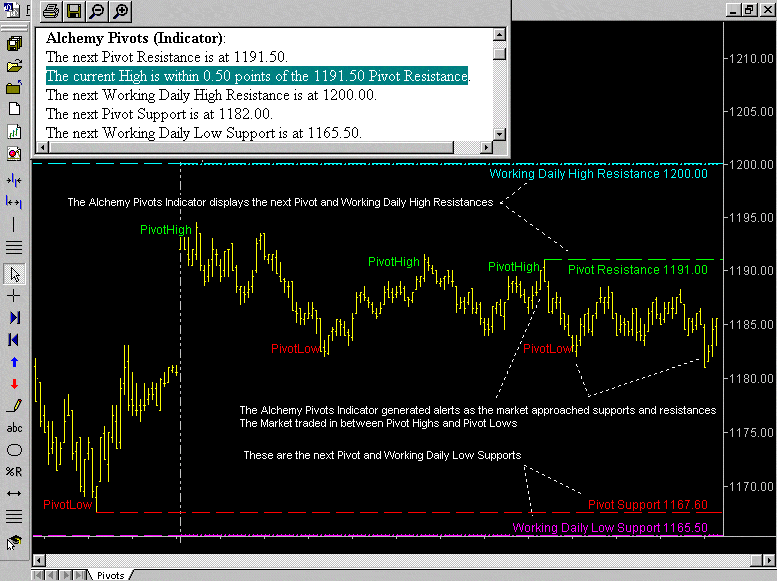Click 'The Market traded in between Pivot Highs' note
This screenshot has width=777, height=582.
click(x=378, y=423)
